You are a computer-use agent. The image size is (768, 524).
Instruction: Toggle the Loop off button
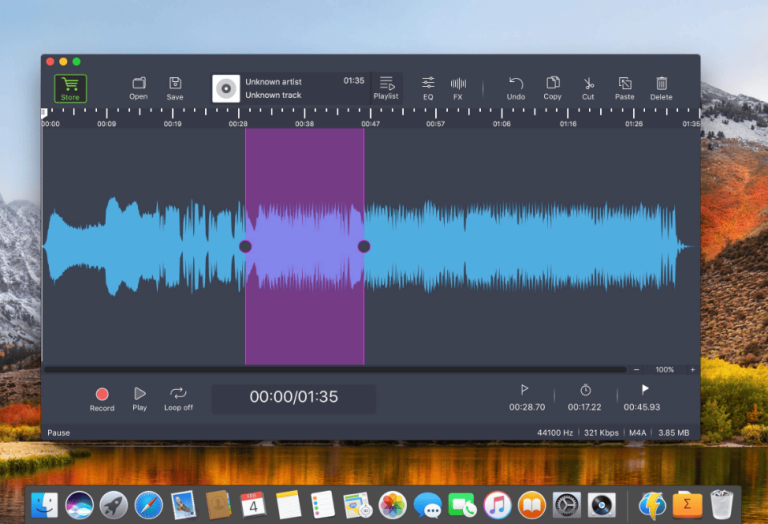click(x=178, y=399)
